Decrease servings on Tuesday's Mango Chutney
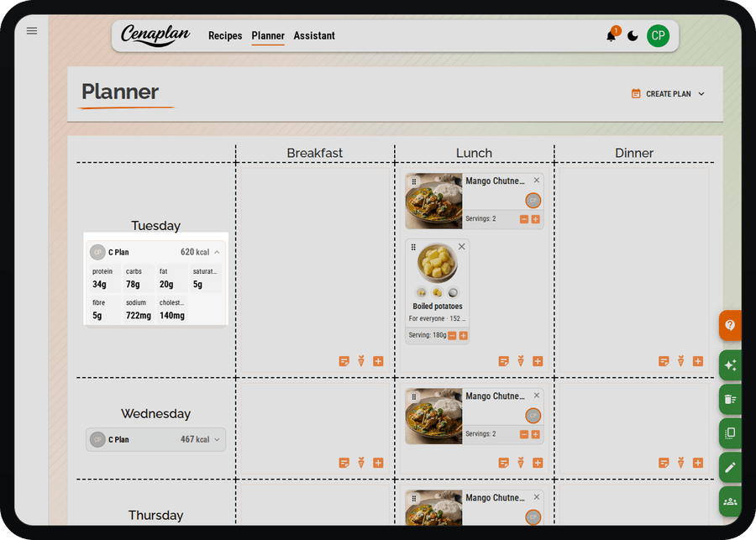Viewport: 756px width, 540px height. coord(524,219)
